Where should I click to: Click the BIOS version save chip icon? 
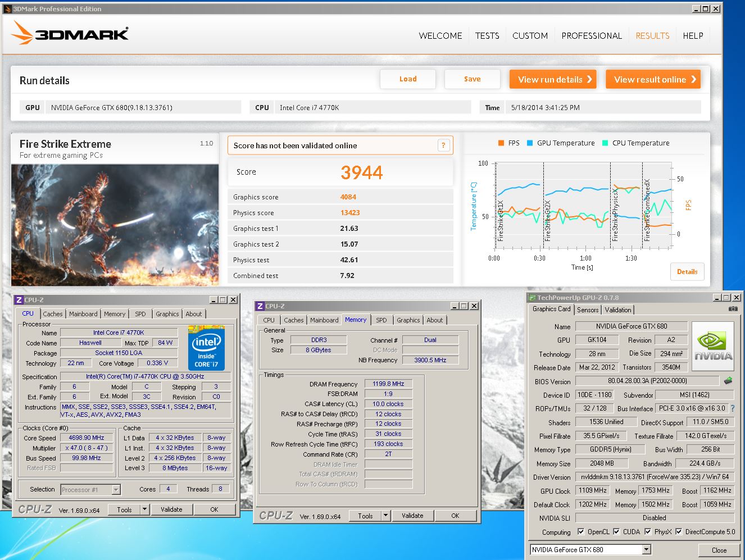[x=728, y=381]
